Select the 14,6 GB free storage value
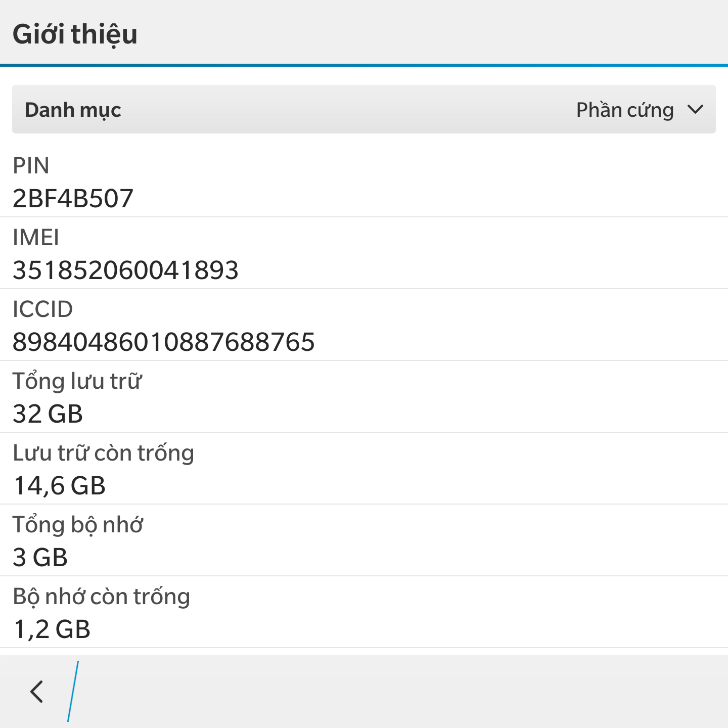This screenshot has height=728, width=728. [x=60, y=486]
